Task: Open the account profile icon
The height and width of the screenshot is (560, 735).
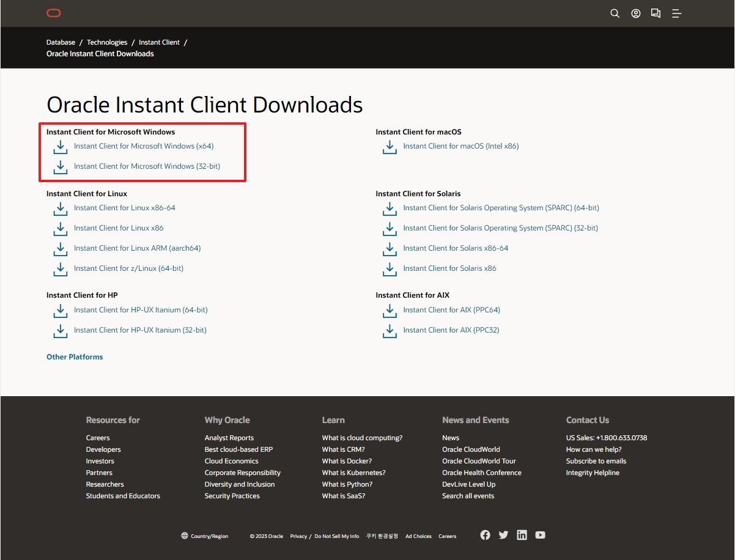Action: [636, 13]
